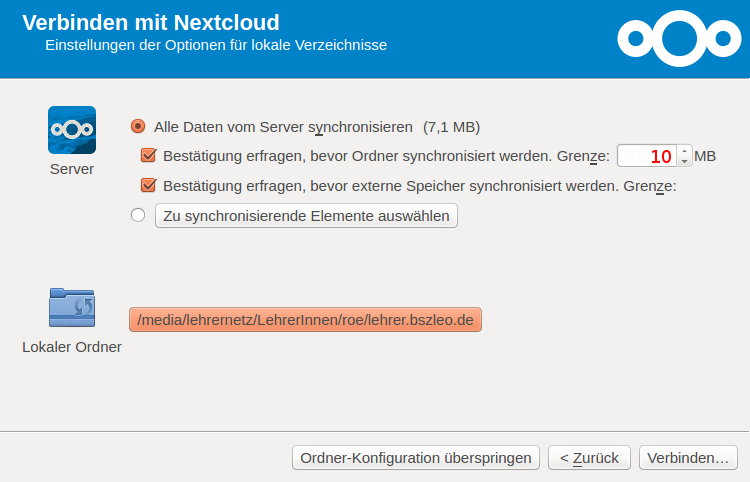The width and height of the screenshot is (750, 482).
Task: Click the Server icon
Action: click(72, 130)
